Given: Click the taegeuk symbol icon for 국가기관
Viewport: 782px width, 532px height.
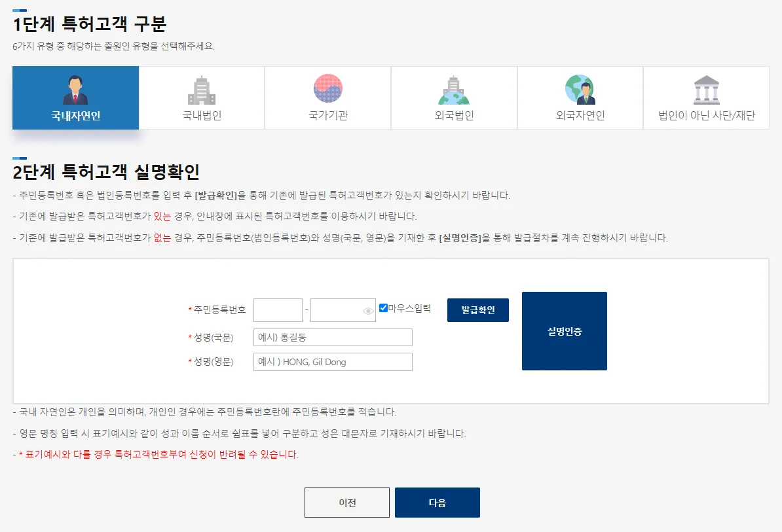Looking at the screenshot, I should (x=328, y=89).
